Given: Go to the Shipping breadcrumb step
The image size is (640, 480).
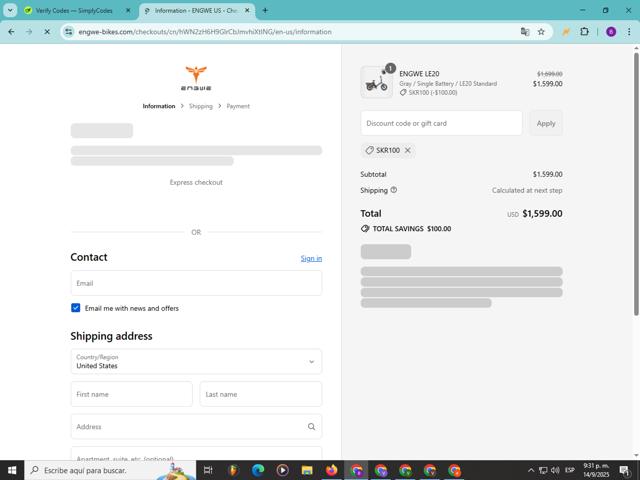Looking at the screenshot, I should [x=200, y=106].
